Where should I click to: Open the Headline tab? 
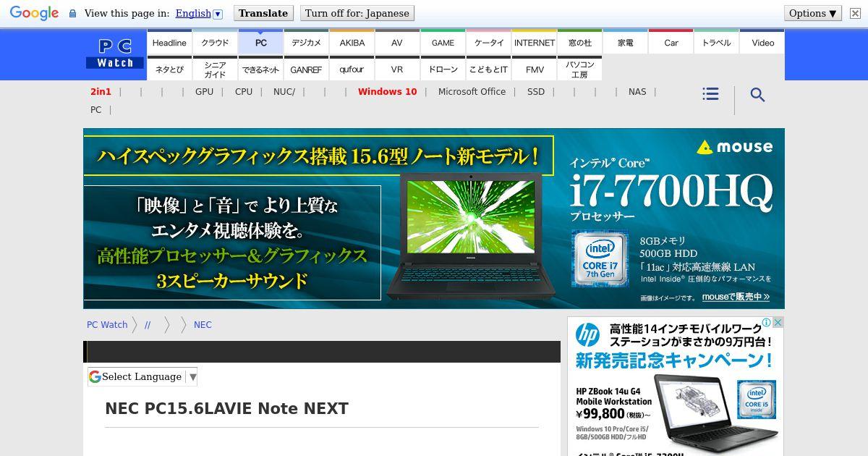click(x=169, y=43)
